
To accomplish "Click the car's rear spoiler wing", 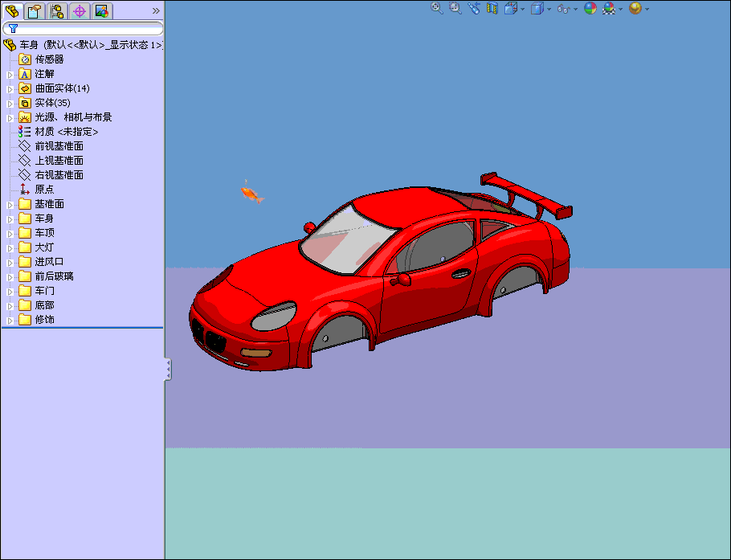I will point(527,194).
